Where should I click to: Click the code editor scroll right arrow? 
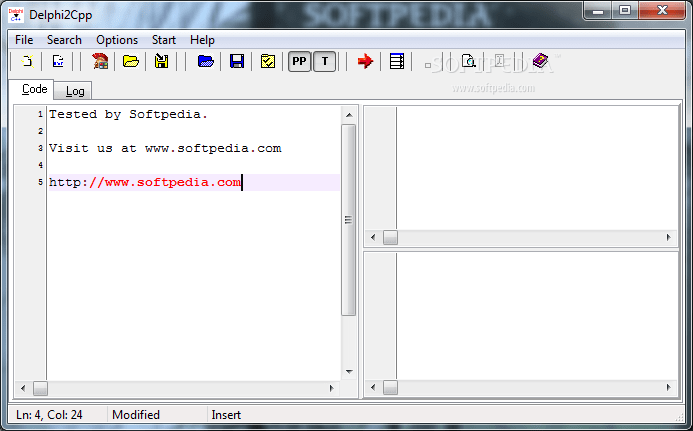point(331,389)
